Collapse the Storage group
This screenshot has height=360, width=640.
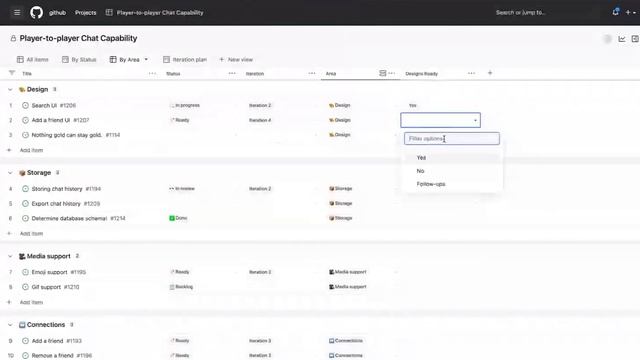tap(10, 173)
